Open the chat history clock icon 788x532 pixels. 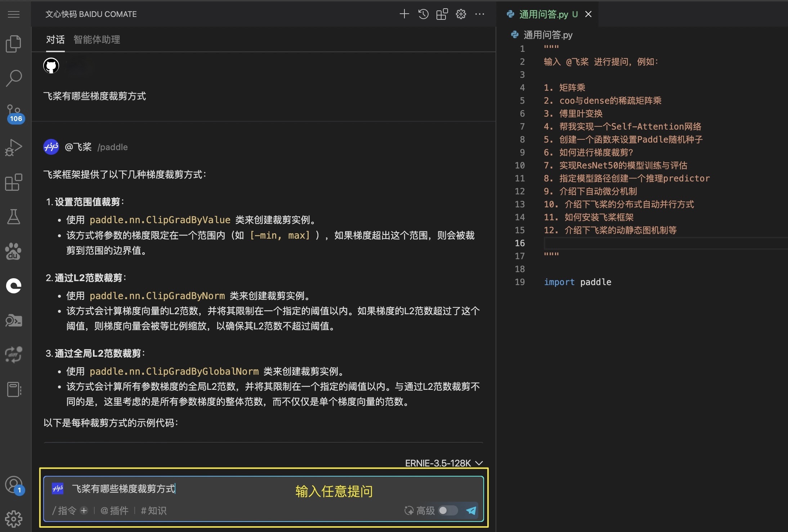click(423, 14)
